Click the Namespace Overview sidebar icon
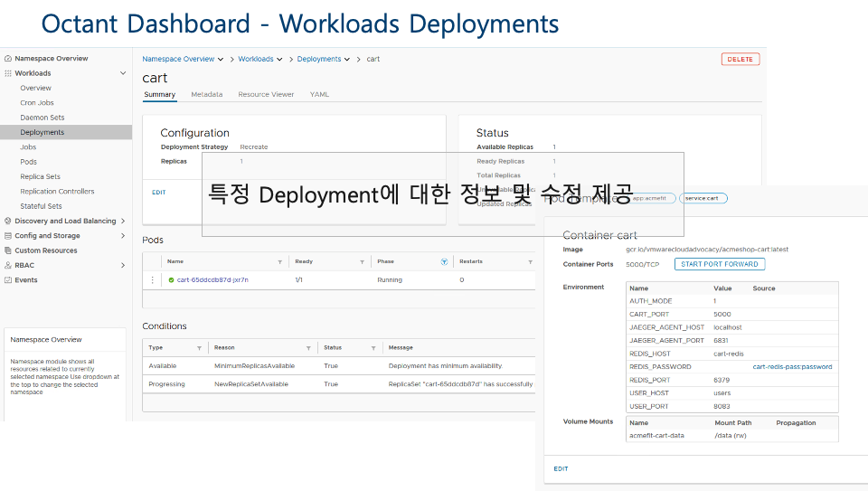This screenshot has height=491, width=868. click(8, 58)
